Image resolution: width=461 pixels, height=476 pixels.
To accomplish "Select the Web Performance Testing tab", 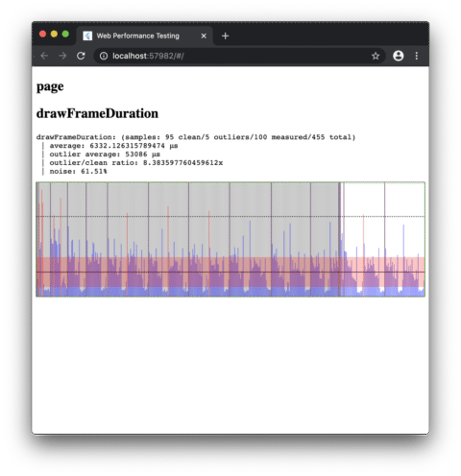I will [x=144, y=36].
